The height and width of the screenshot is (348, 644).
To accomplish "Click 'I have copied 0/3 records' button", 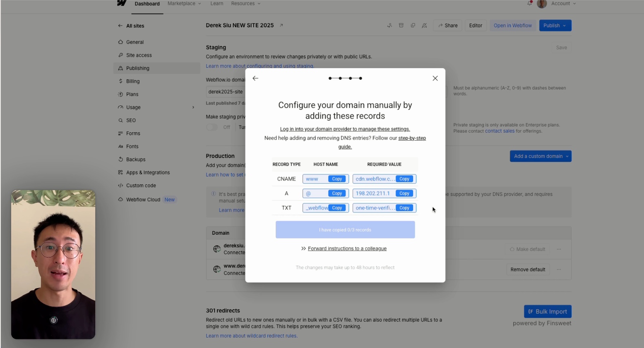I will point(345,230).
